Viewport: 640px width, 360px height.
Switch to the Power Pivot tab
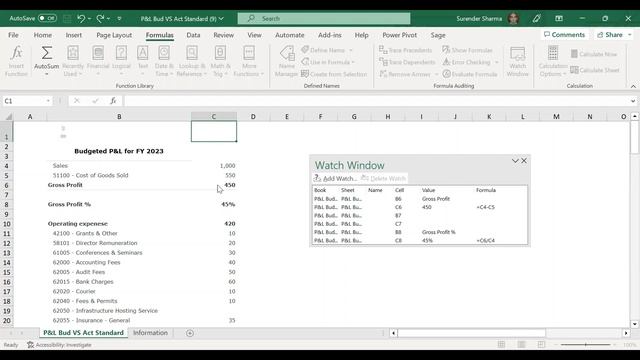click(x=399, y=35)
